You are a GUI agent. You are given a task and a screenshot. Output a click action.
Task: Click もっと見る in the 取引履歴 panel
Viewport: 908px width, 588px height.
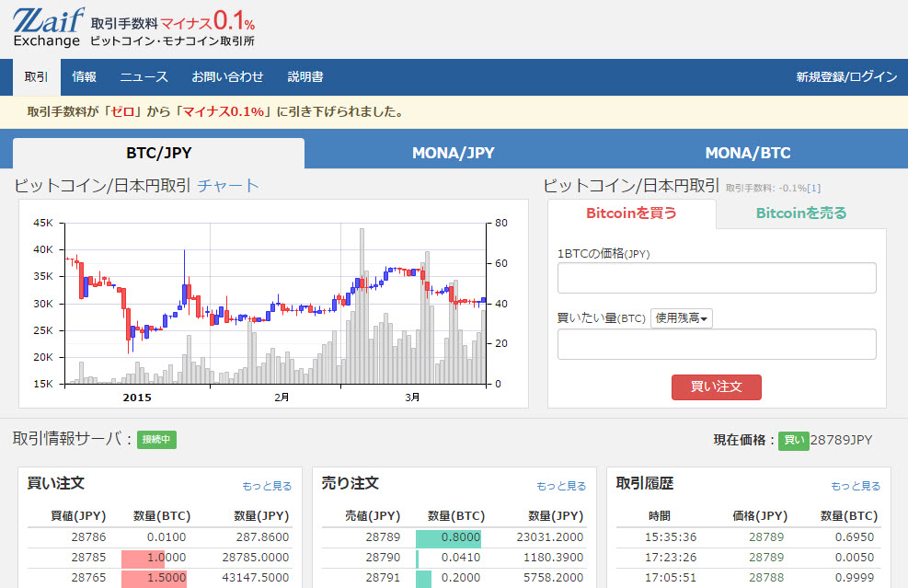click(856, 486)
